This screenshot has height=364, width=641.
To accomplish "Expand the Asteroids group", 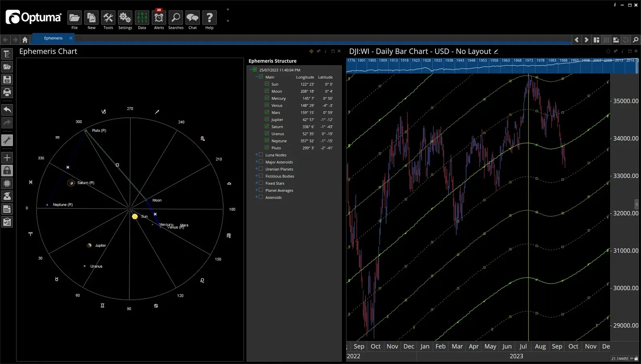I will pyautogui.click(x=257, y=197).
